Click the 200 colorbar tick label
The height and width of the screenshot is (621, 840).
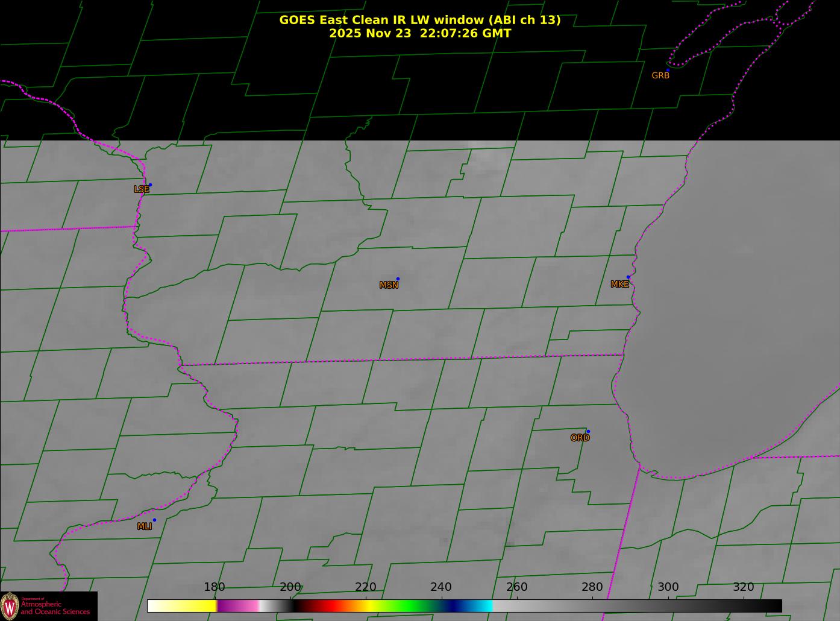(290, 587)
